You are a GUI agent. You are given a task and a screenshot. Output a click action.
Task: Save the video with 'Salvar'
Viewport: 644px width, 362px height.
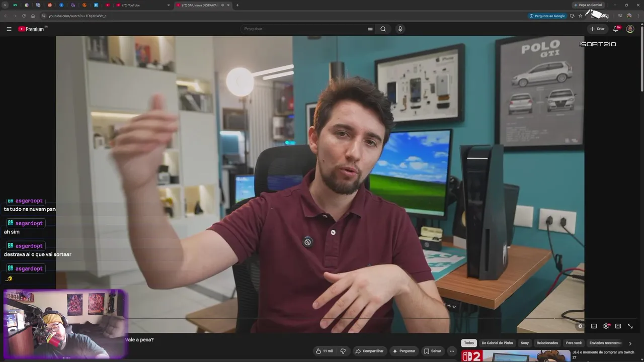tap(432, 351)
